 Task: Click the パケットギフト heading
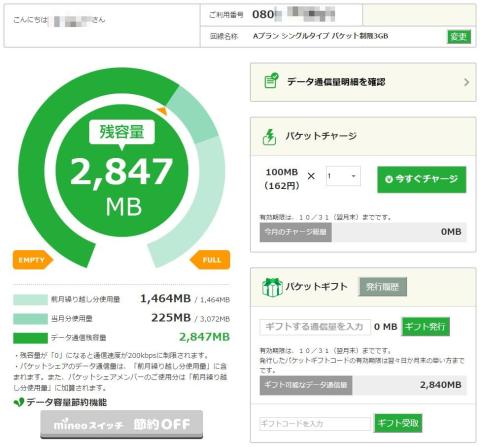pyautogui.click(x=316, y=287)
